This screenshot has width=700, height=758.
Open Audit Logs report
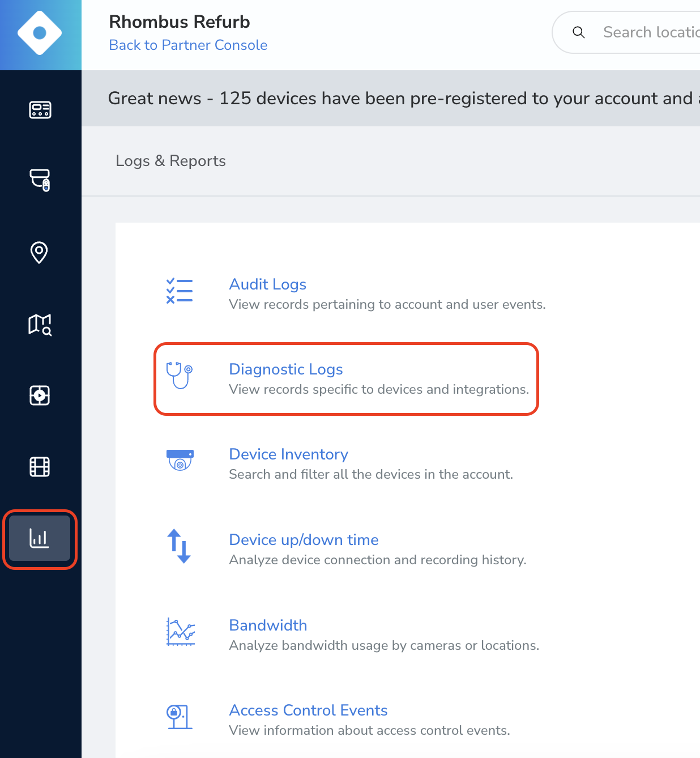(x=267, y=284)
